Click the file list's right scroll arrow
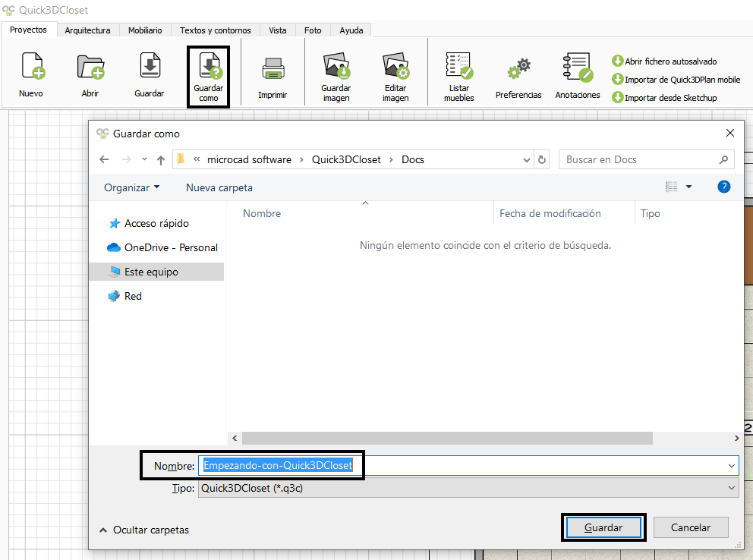This screenshot has height=560, width=753. [736, 438]
